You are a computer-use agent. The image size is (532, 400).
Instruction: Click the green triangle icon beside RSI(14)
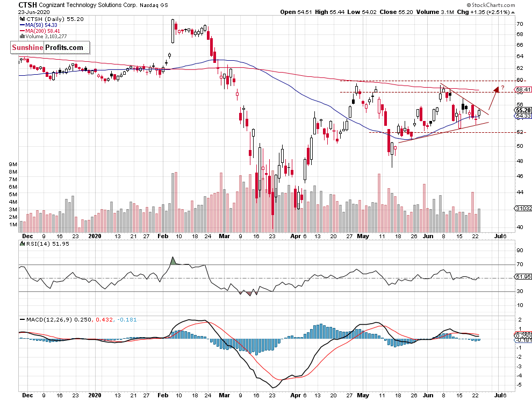pos(22,244)
